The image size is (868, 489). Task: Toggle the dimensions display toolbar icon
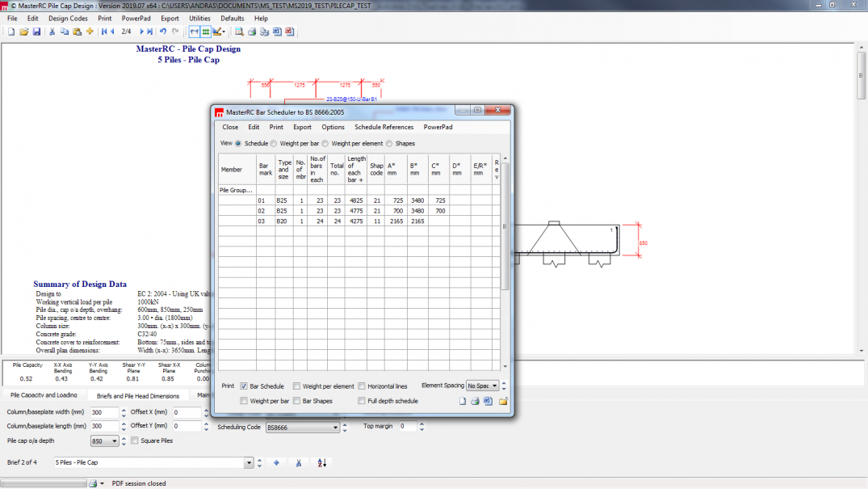coord(195,32)
